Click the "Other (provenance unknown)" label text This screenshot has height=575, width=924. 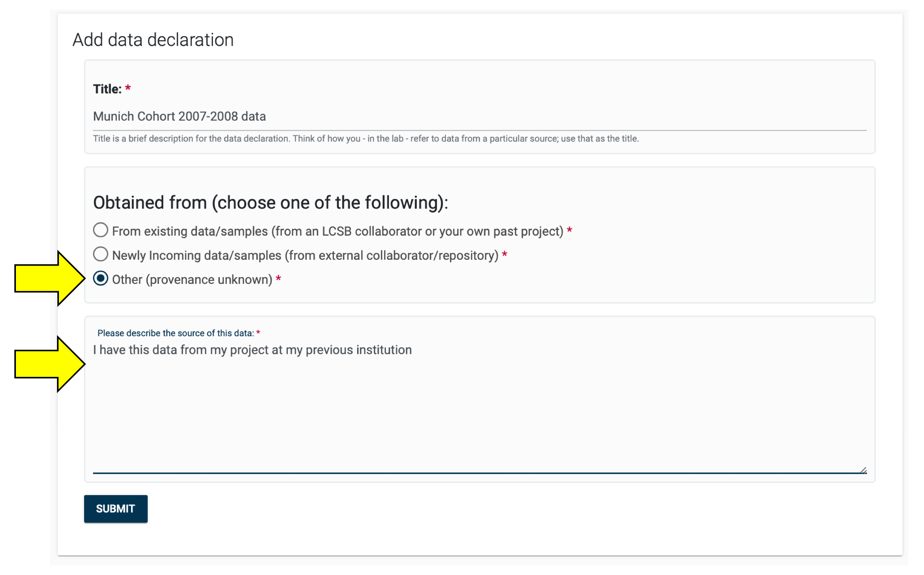coord(192,280)
